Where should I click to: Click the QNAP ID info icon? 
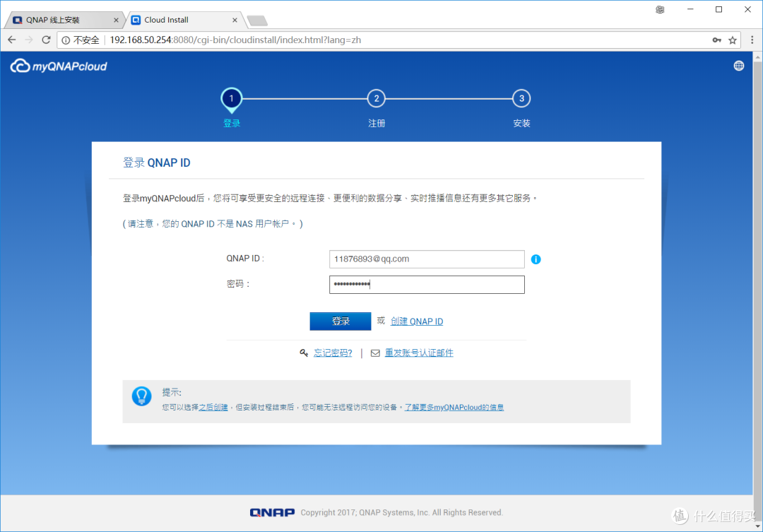coord(536,259)
